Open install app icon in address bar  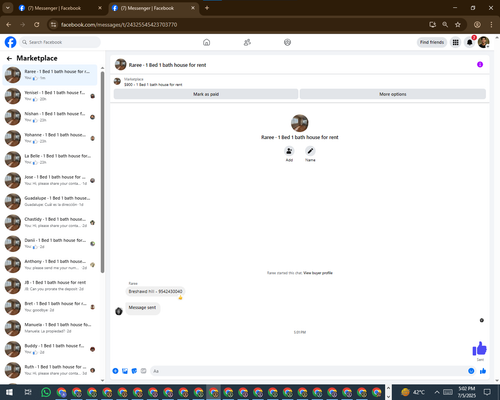432,25
